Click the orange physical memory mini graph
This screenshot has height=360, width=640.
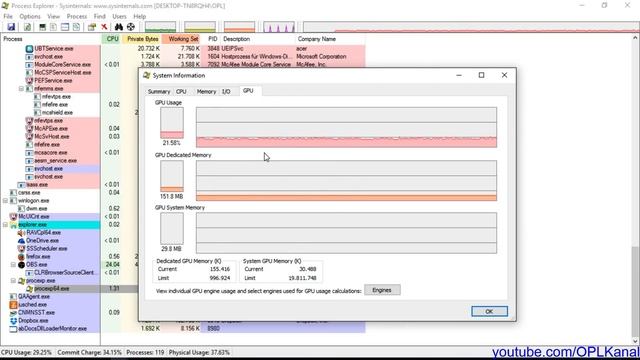[x=240, y=27]
